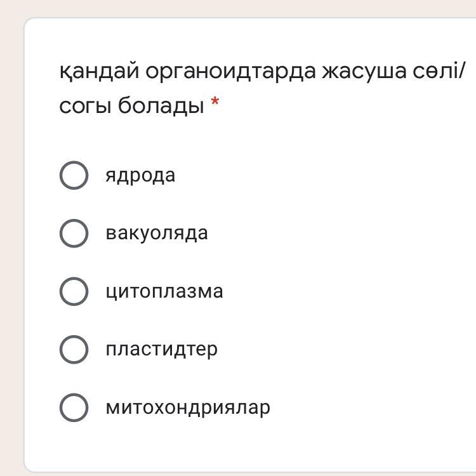476x476 pixels.
Task: Click the red required asterisk
Action: (x=215, y=104)
